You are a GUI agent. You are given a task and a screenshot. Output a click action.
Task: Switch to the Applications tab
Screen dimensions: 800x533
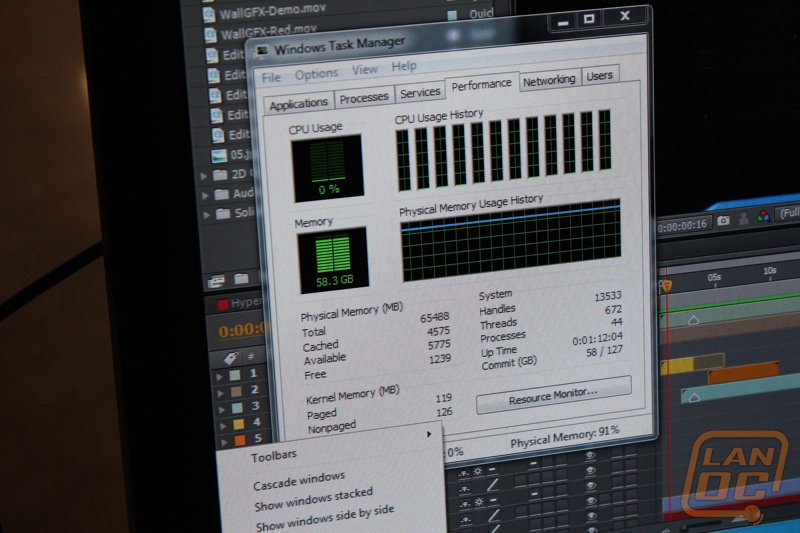coord(298,104)
